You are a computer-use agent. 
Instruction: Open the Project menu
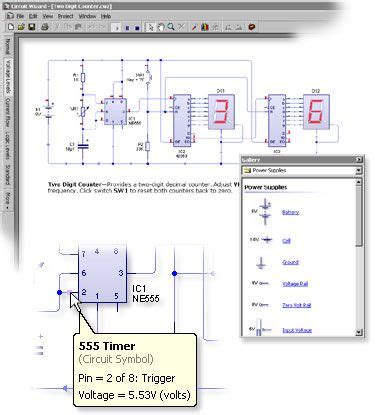[65, 16]
